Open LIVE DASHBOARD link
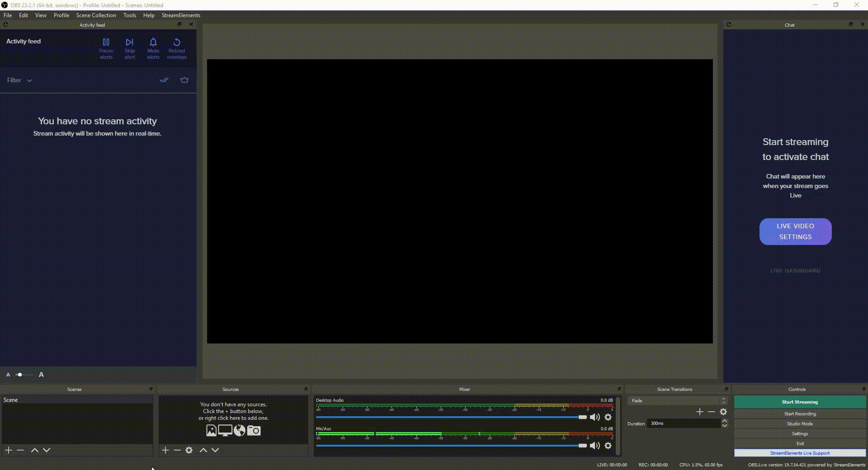Screen dimensions: 868x470 click(x=795, y=271)
